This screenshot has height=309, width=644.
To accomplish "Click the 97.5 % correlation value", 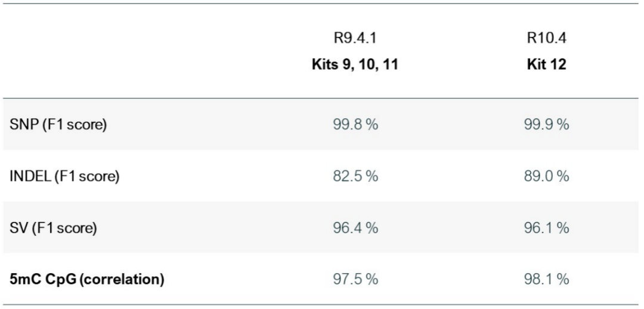I will coord(355,279).
